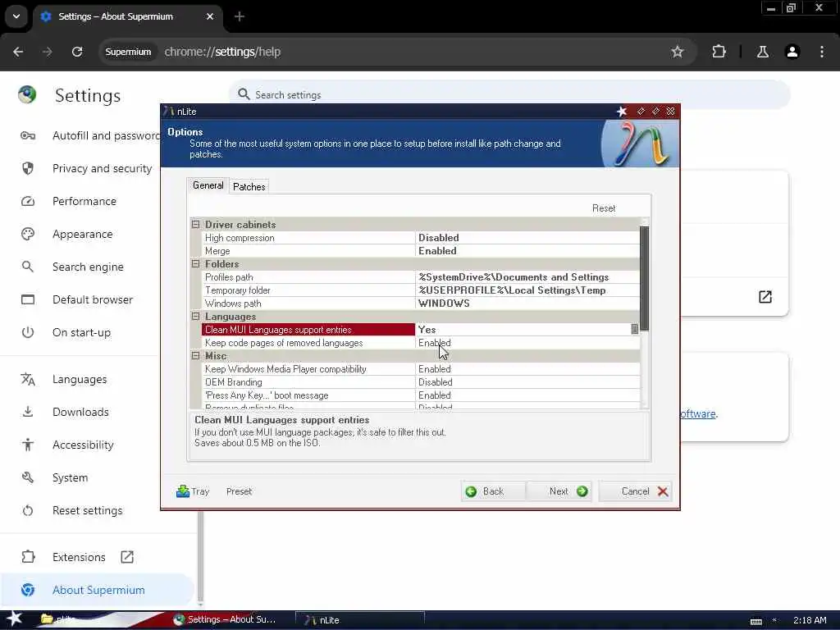This screenshot has height=630, width=840.
Task: Open the Preset menu in nLite
Action: pyautogui.click(x=239, y=491)
